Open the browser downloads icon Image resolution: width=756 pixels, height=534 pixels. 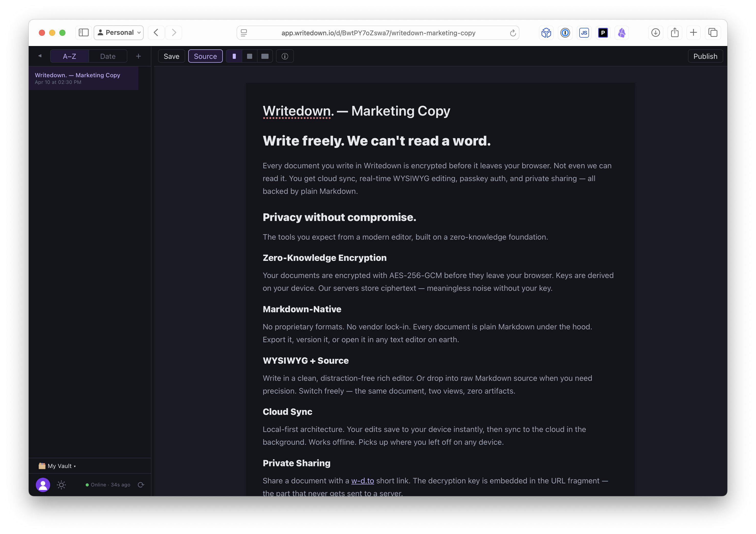(655, 32)
